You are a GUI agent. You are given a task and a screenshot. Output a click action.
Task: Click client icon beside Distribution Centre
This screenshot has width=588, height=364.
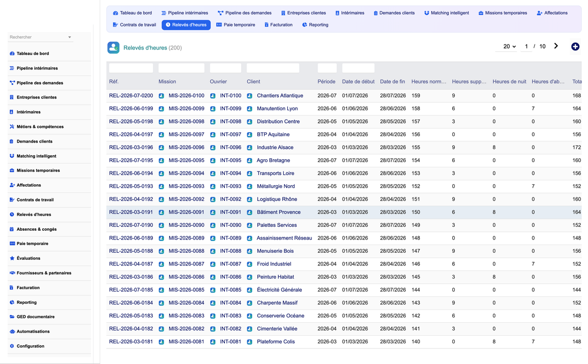click(249, 121)
